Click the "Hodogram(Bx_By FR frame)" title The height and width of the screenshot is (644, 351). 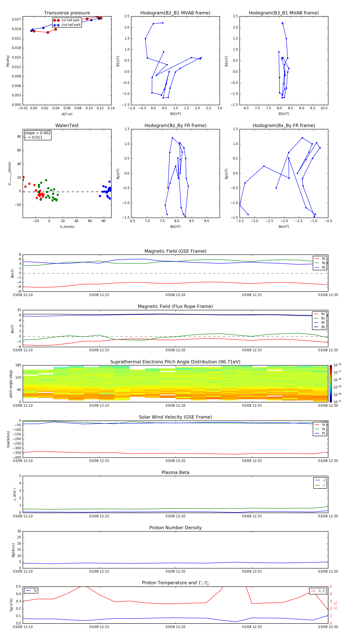tap(284, 125)
